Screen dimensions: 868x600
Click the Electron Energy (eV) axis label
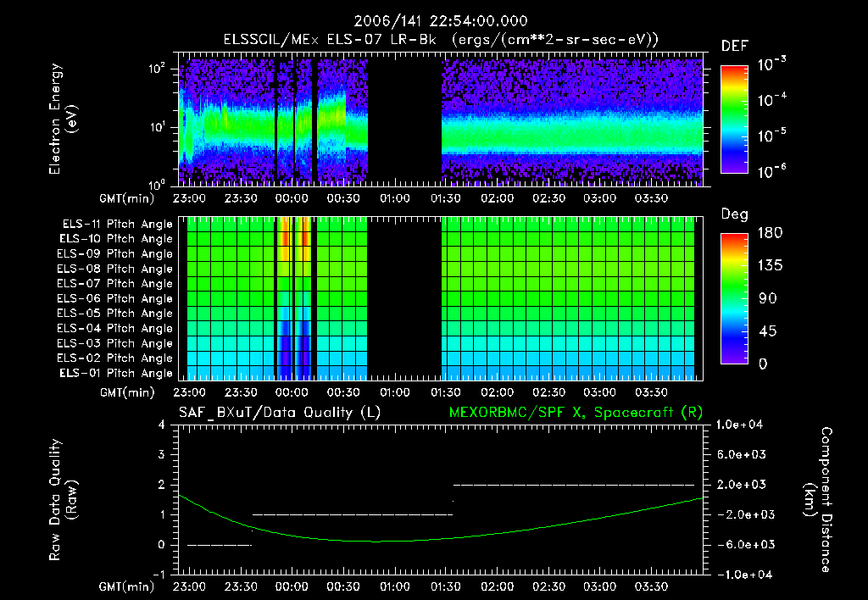pyautogui.click(x=63, y=119)
